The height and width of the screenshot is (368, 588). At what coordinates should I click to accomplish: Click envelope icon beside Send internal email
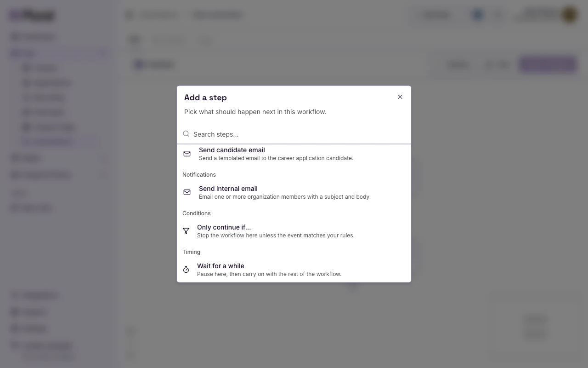point(187,192)
